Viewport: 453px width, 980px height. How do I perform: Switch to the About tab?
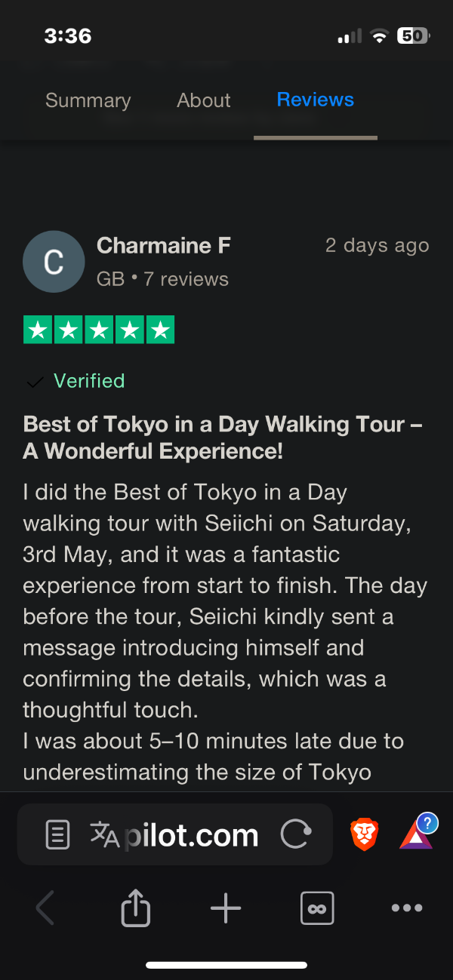tap(203, 100)
